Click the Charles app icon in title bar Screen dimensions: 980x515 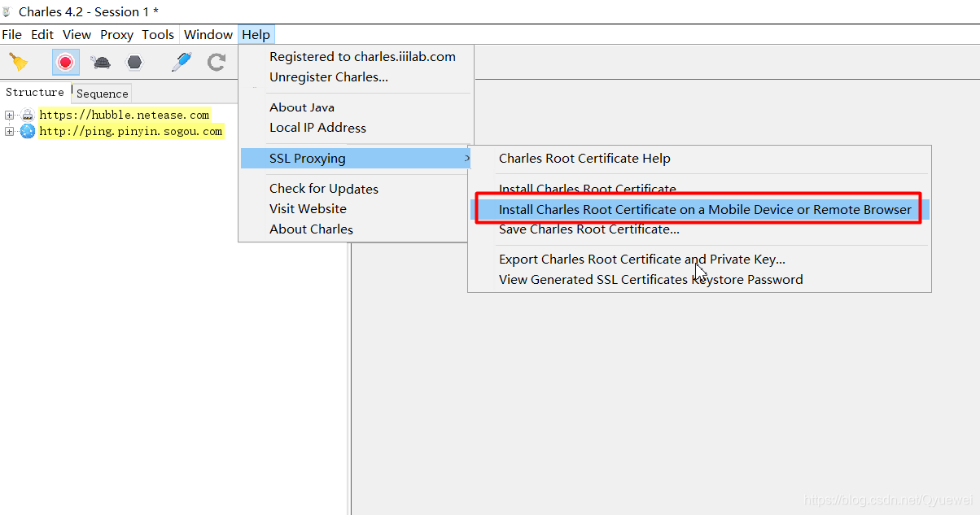click(x=7, y=12)
